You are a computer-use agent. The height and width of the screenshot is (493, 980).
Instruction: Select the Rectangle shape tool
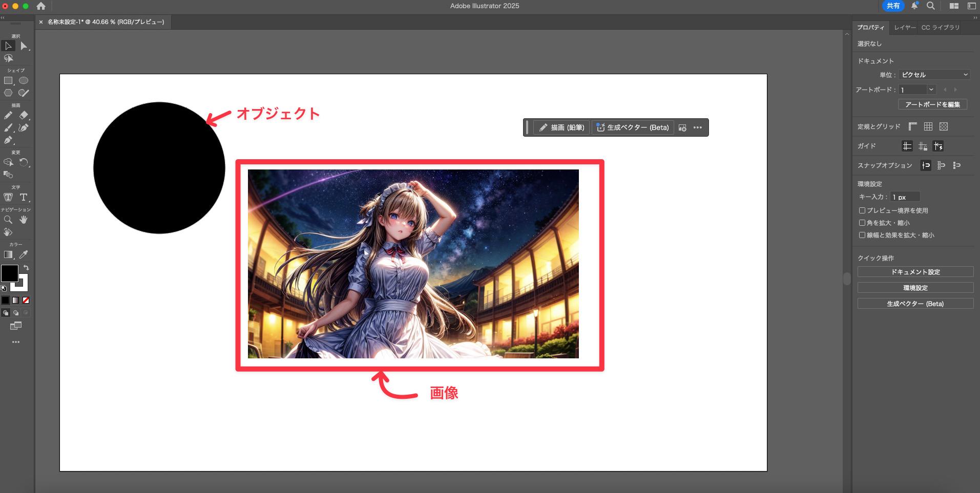pyautogui.click(x=8, y=81)
